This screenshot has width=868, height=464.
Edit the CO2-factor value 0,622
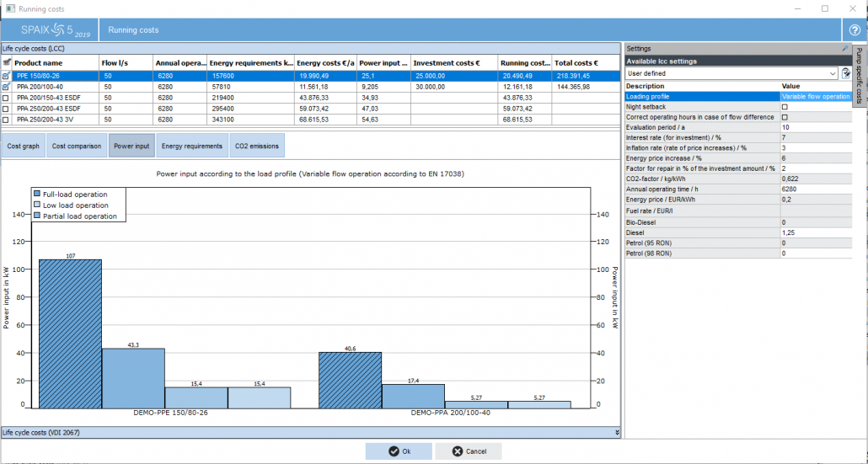tap(816, 179)
